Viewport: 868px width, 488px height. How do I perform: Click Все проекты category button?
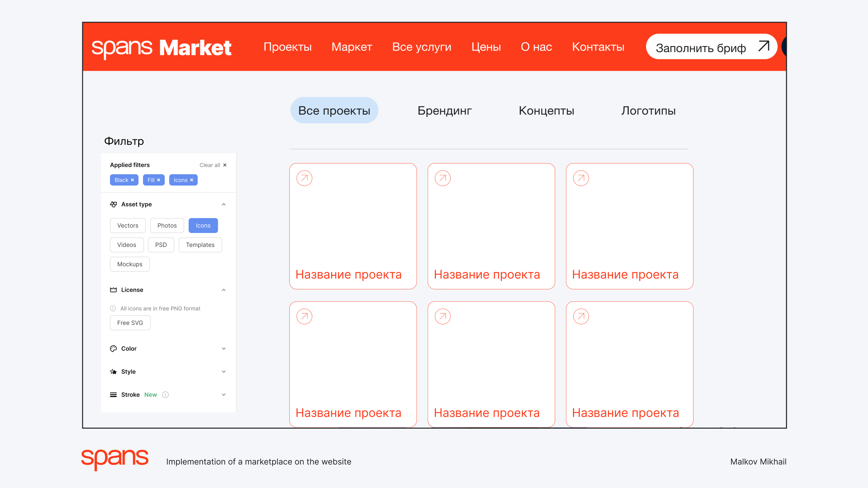tap(333, 110)
